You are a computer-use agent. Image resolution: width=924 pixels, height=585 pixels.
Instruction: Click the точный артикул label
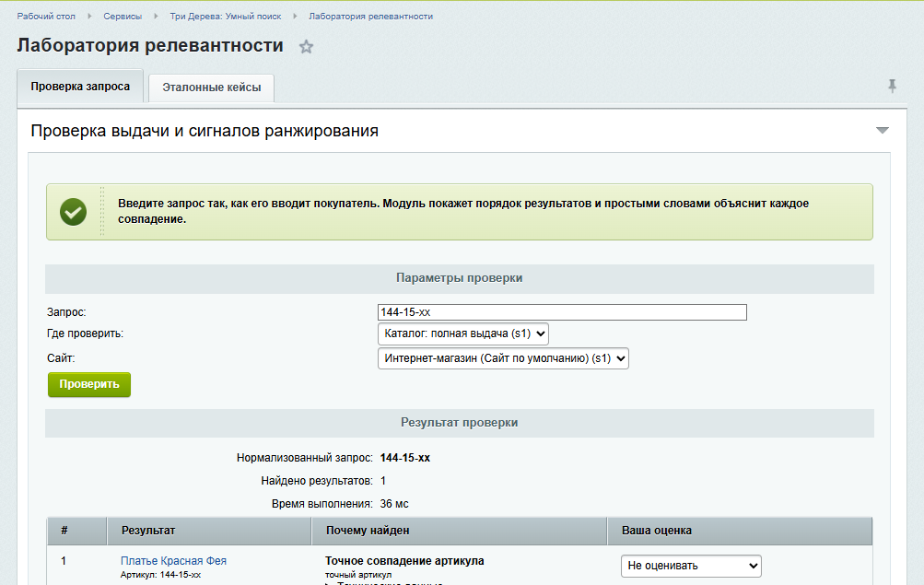coord(358,574)
